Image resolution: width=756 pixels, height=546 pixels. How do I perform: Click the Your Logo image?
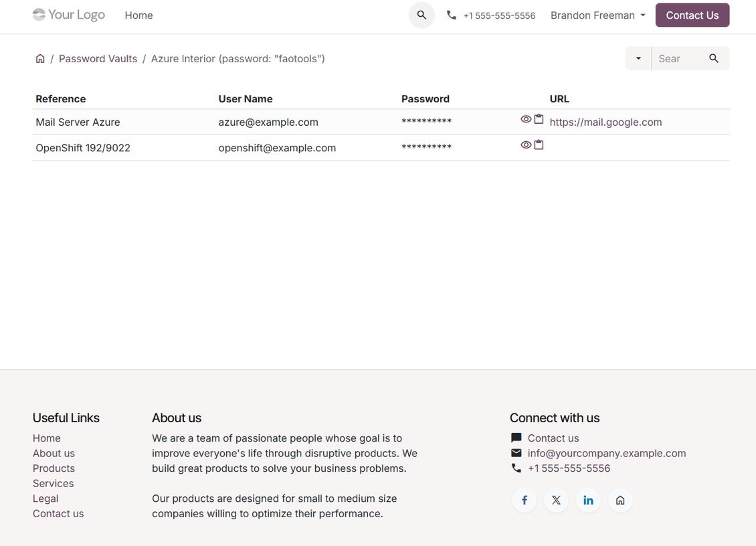(x=68, y=15)
